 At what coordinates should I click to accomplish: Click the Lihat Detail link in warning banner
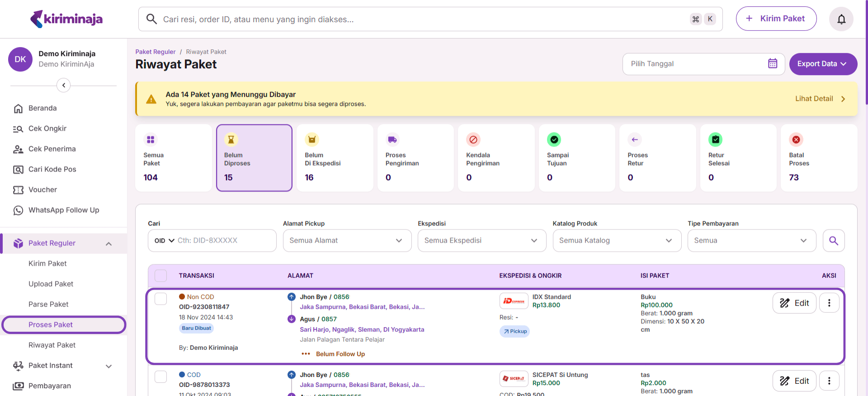coord(819,99)
